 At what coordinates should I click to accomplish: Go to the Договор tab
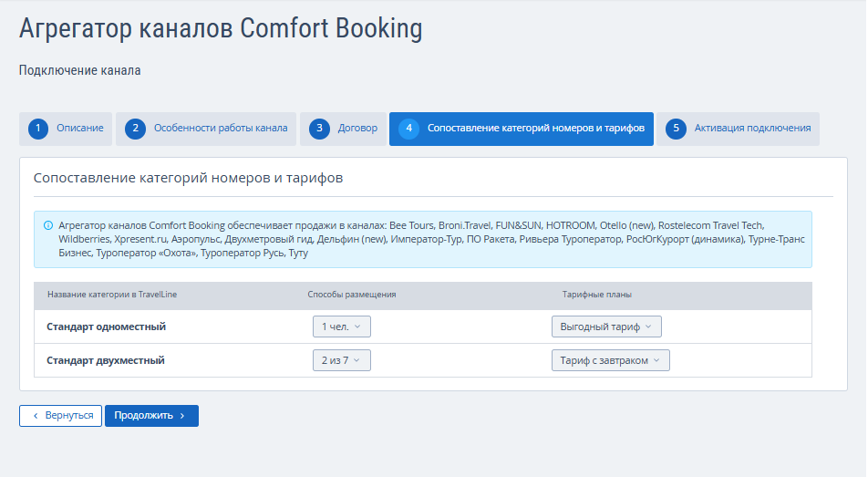pyautogui.click(x=357, y=129)
